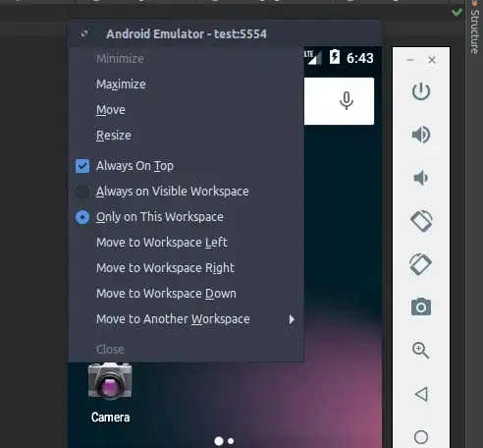Open the Camera app icon
This screenshot has width=483, height=448.
pos(110,381)
